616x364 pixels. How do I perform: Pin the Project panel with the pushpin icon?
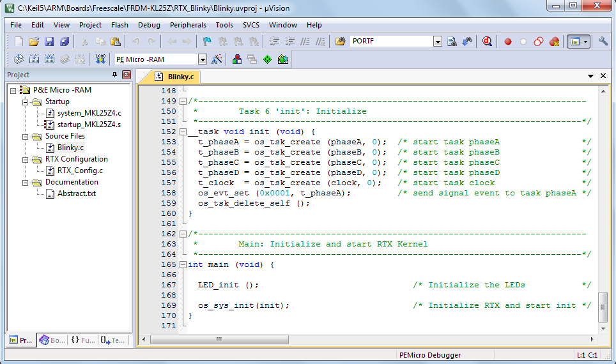pyautogui.click(x=115, y=75)
